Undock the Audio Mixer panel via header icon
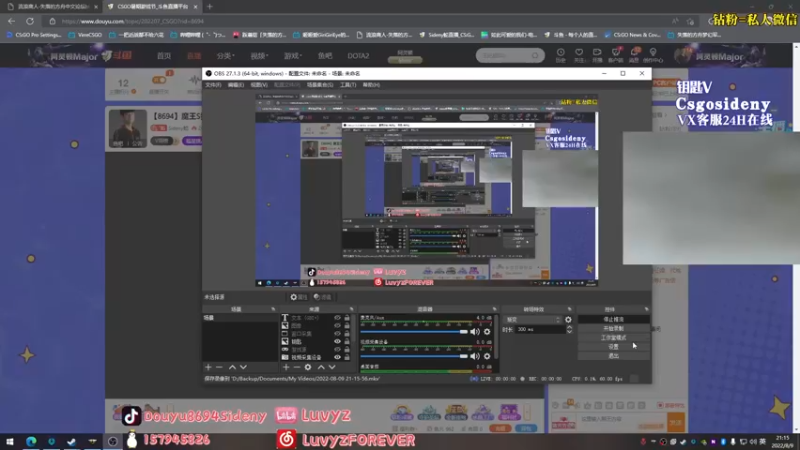800x450 pixels. [x=494, y=309]
